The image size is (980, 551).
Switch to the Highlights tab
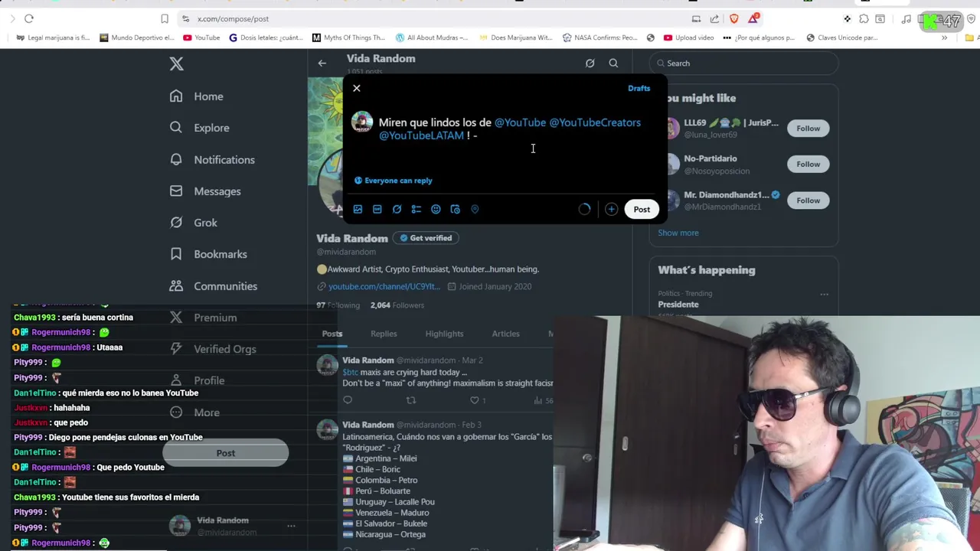point(444,334)
